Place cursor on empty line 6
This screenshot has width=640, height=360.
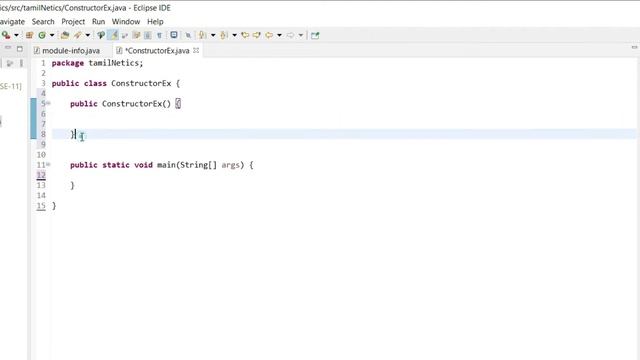(x=343, y=114)
